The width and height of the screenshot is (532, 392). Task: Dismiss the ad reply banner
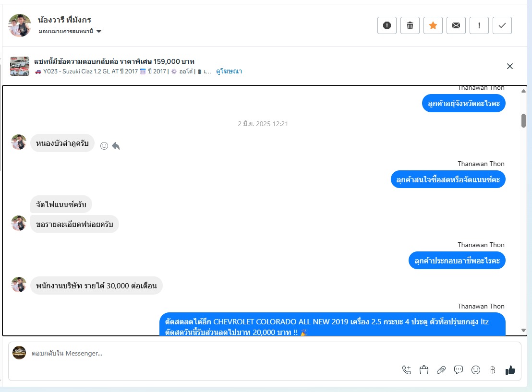click(x=509, y=66)
